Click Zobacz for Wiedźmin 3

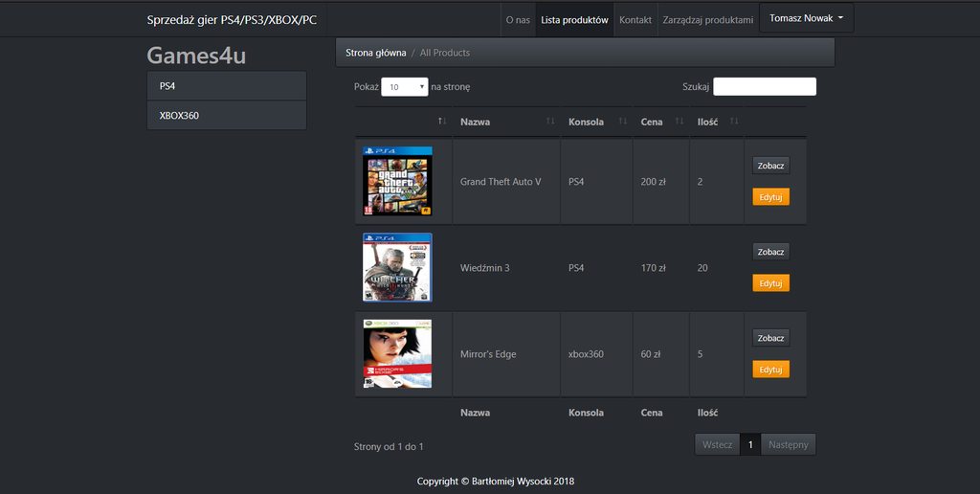click(x=770, y=252)
